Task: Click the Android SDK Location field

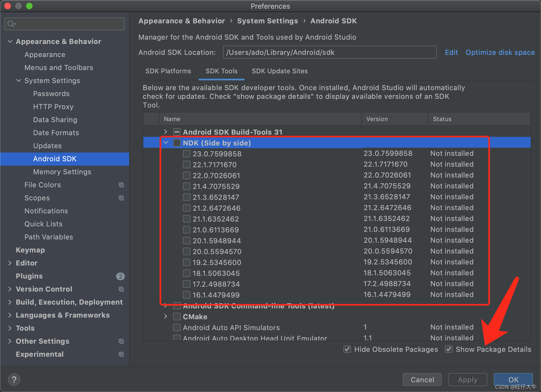Action: pyautogui.click(x=329, y=52)
